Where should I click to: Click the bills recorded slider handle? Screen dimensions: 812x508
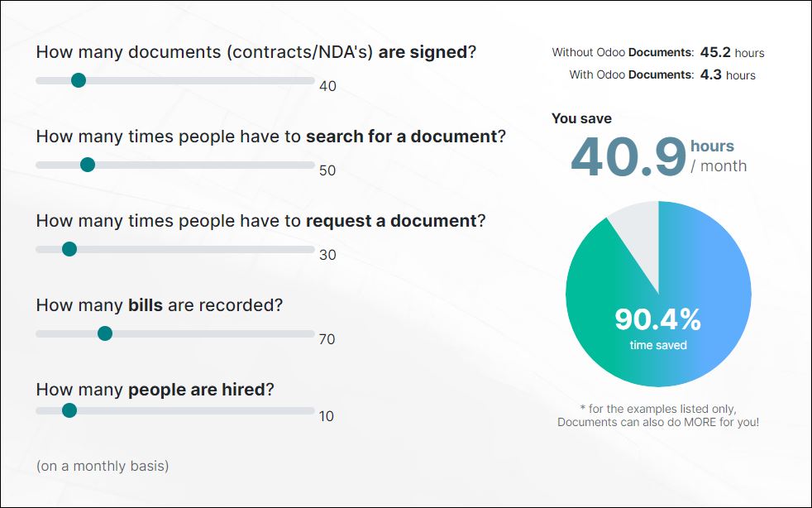[105, 333]
